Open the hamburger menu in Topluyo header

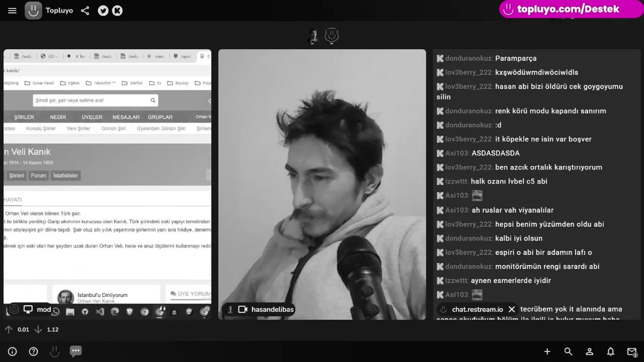tap(12, 11)
